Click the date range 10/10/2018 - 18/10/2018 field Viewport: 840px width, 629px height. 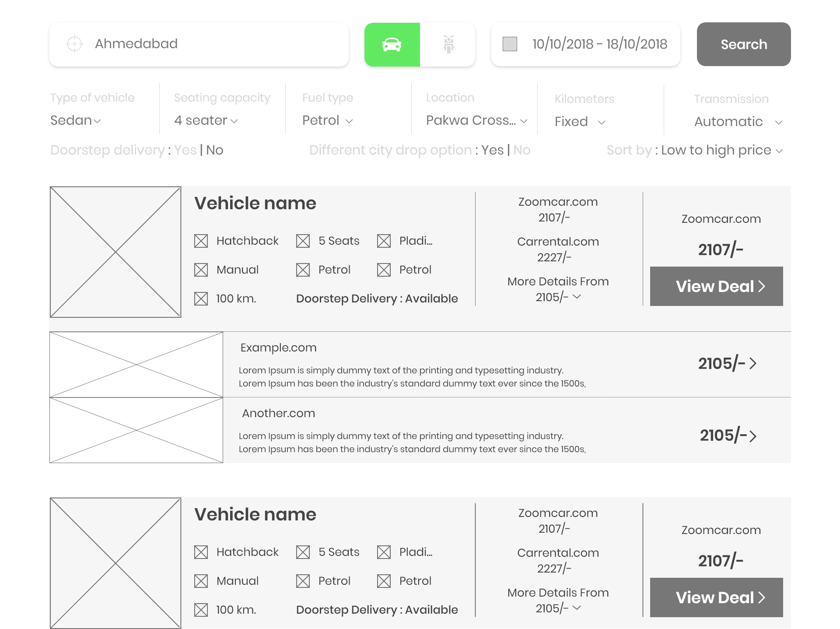point(586,44)
